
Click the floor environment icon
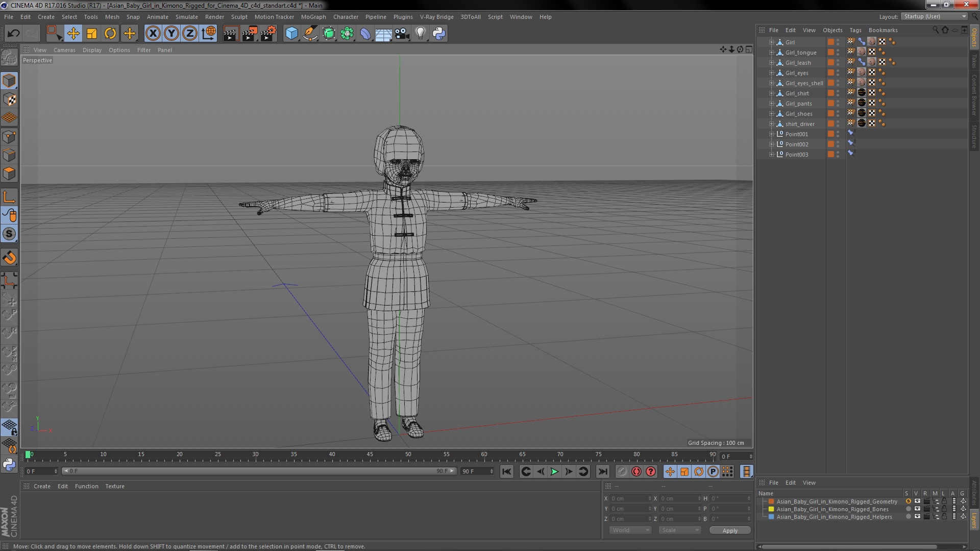click(383, 34)
